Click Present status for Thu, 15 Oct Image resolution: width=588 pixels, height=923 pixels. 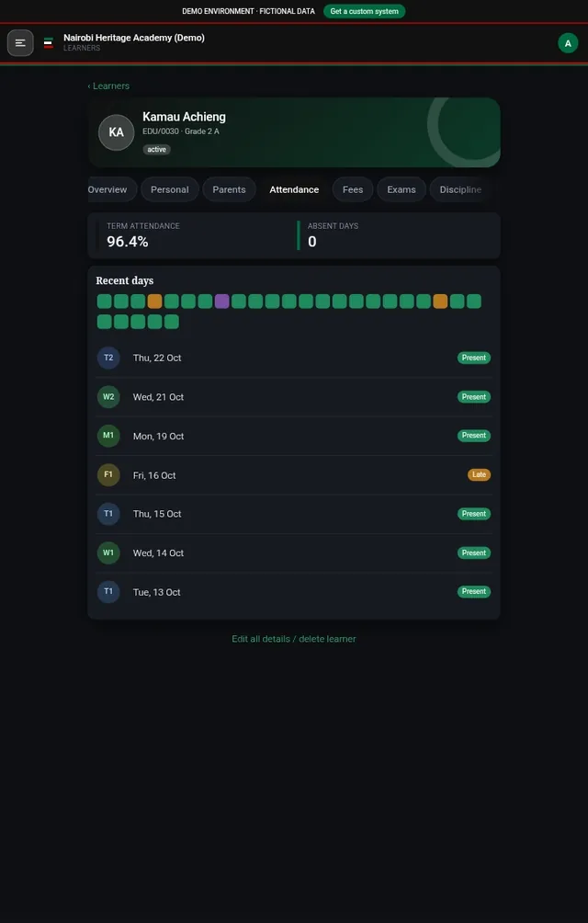click(x=474, y=514)
